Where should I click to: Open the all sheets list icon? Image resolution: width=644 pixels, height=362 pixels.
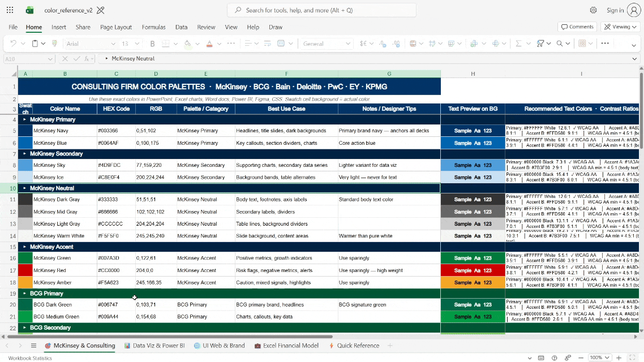[x=34, y=346]
